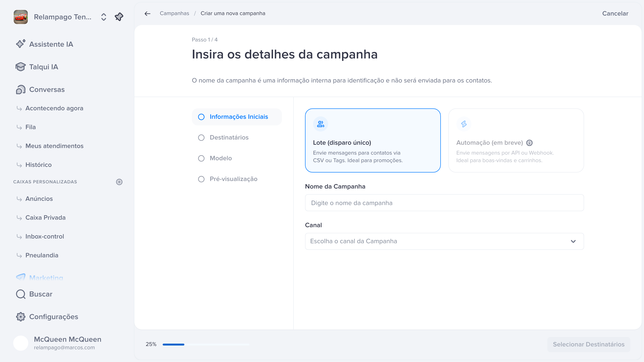Select the Modelo step radio
The image size is (644, 362).
201,158
